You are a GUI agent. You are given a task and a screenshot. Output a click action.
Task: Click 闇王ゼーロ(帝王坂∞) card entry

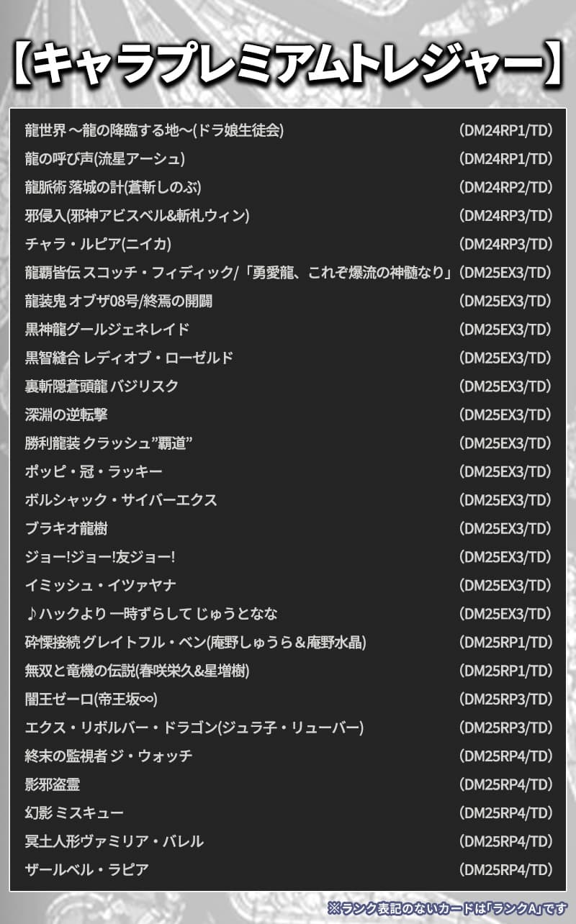tap(91, 699)
